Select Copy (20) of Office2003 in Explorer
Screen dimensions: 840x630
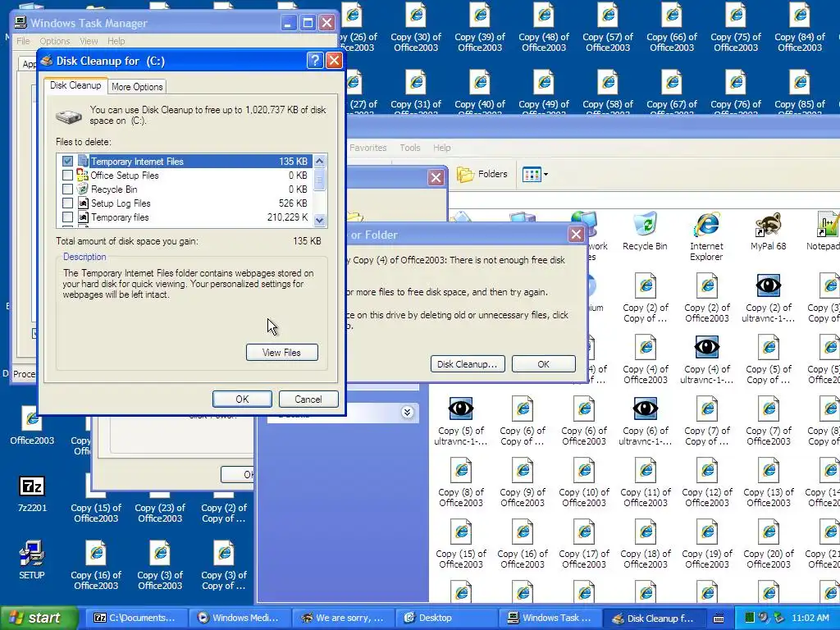click(x=768, y=545)
